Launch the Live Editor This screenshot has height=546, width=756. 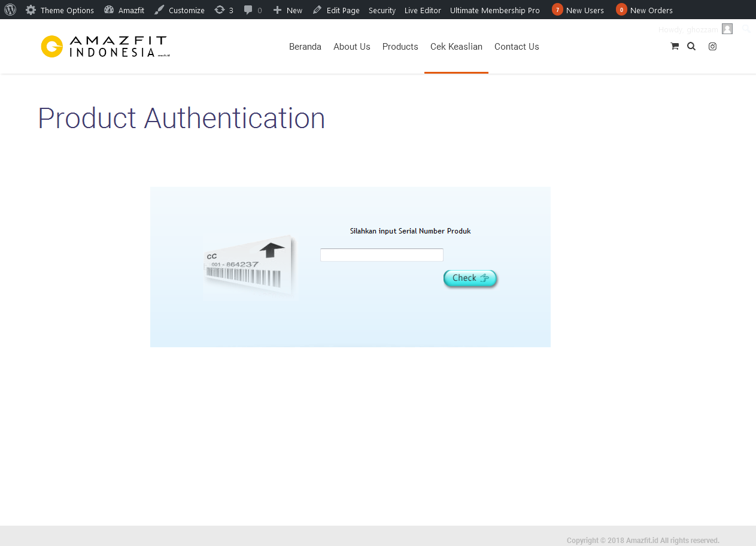(423, 10)
